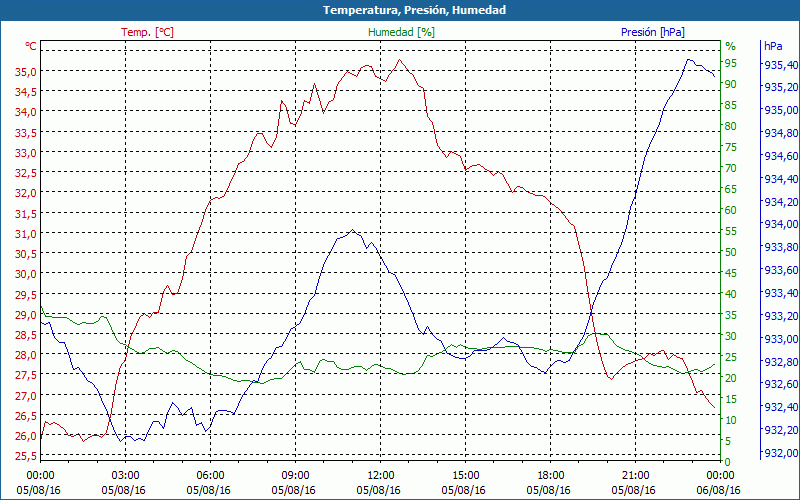Click the 28,0 temperature axis value
This screenshot has height=500, width=800.
25,355
